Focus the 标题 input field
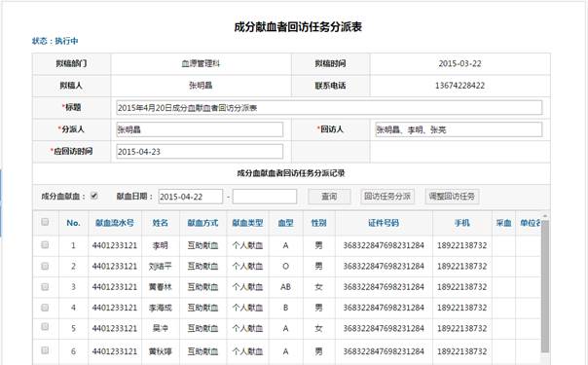 coord(329,108)
